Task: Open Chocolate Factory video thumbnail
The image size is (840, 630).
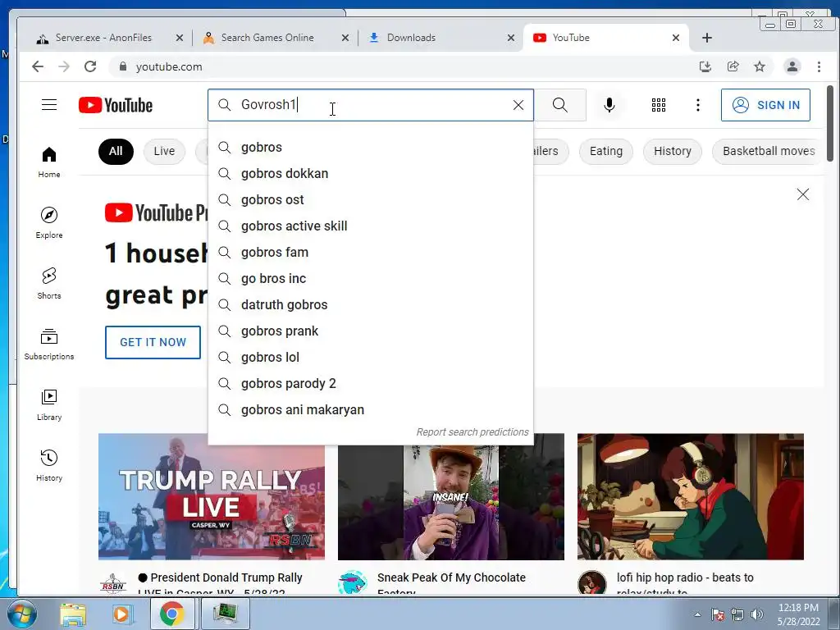Action: coord(451,503)
